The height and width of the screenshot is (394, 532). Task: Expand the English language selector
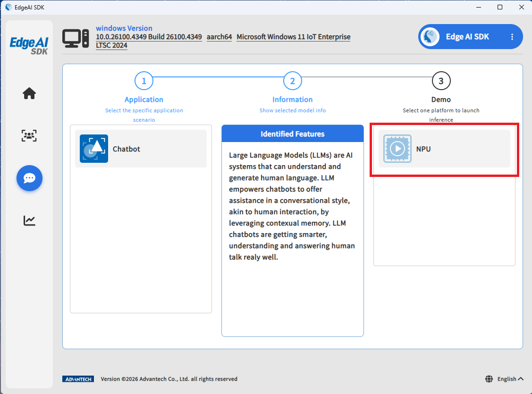click(x=510, y=379)
